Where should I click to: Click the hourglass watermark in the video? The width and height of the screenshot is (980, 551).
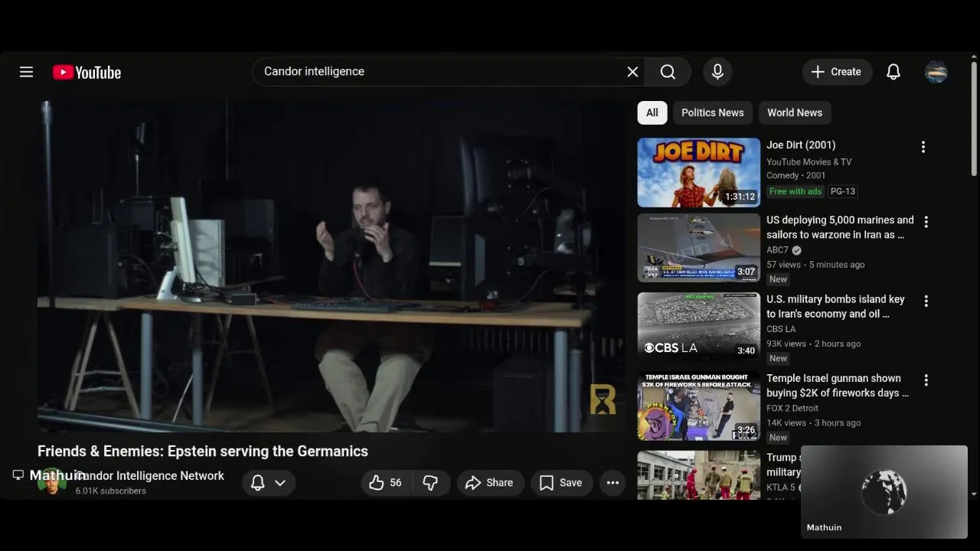coord(603,399)
